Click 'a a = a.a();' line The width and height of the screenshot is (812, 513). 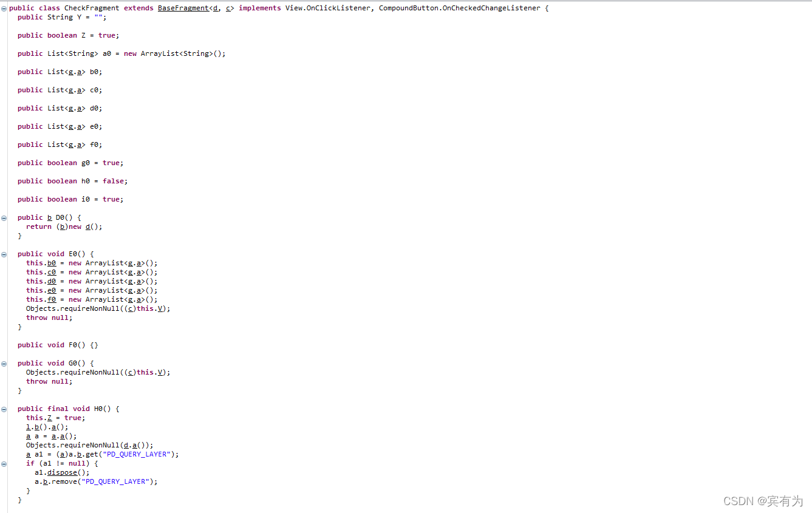click(x=52, y=436)
